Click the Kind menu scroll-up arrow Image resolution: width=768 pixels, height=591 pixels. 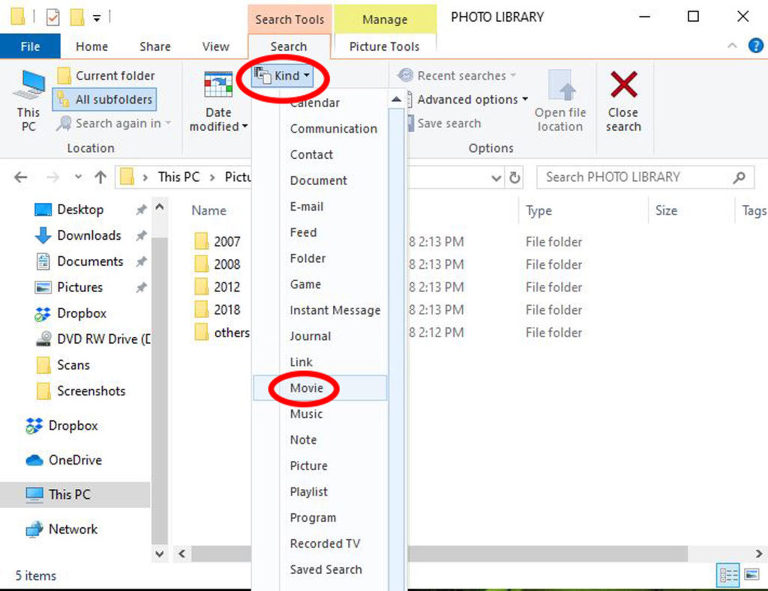[x=396, y=99]
